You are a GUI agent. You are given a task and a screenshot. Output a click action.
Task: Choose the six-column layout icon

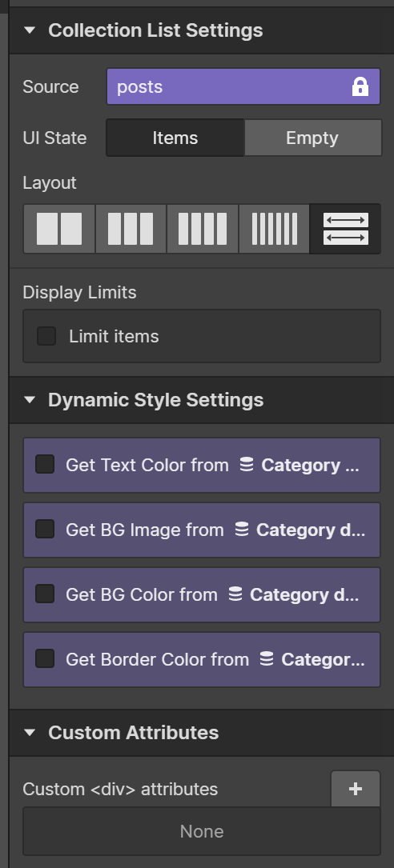point(275,229)
